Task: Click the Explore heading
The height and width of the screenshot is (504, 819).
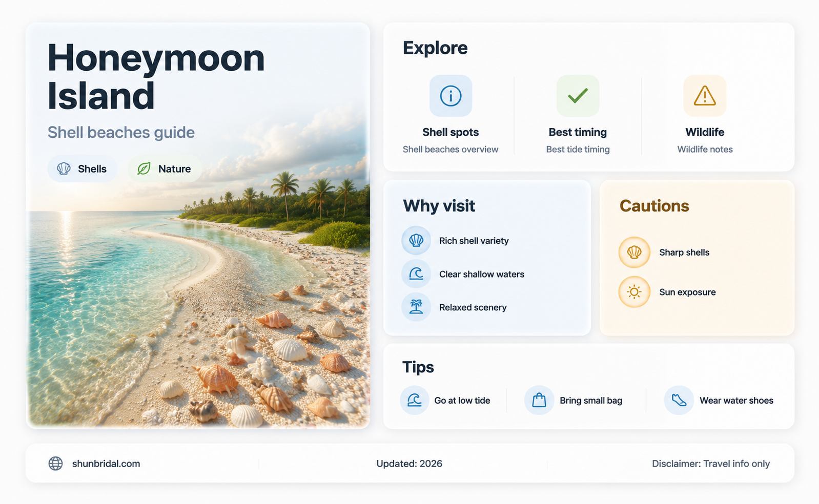Action: [435, 48]
